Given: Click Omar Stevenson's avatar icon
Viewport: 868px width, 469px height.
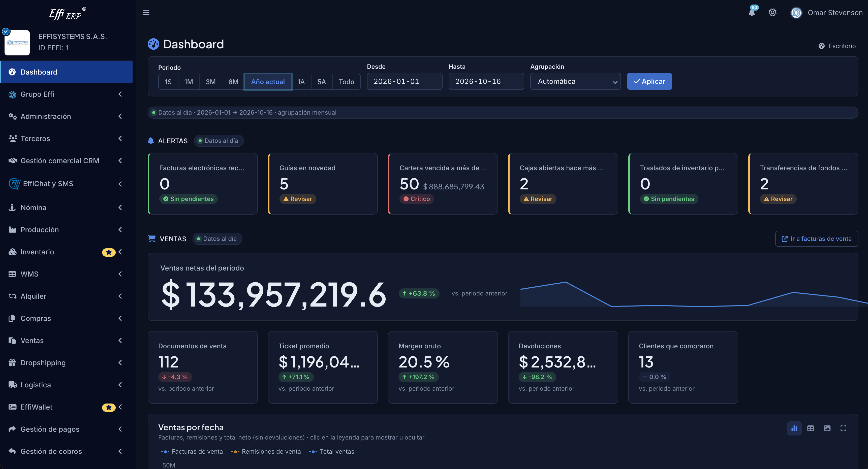Looking at the screenshot, I should tap(796, 13).
